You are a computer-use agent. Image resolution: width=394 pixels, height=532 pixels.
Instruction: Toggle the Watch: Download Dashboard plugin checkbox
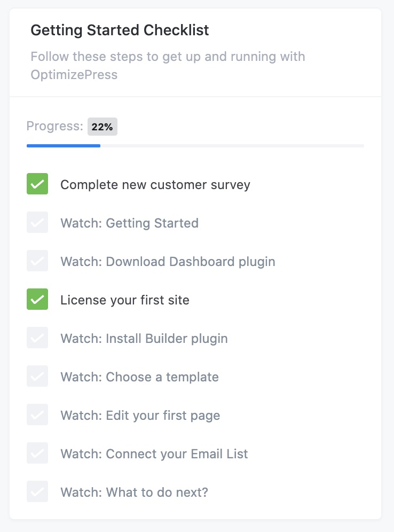37,261
